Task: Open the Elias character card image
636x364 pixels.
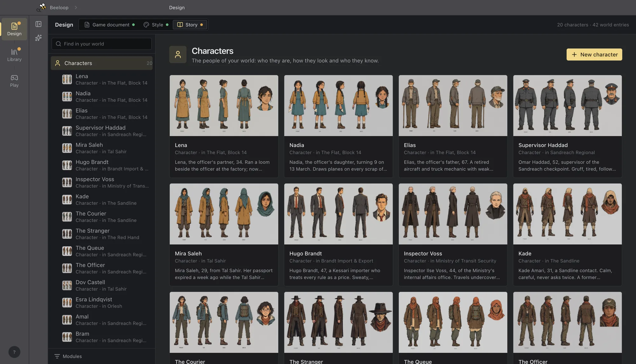Action: [453, 105]
